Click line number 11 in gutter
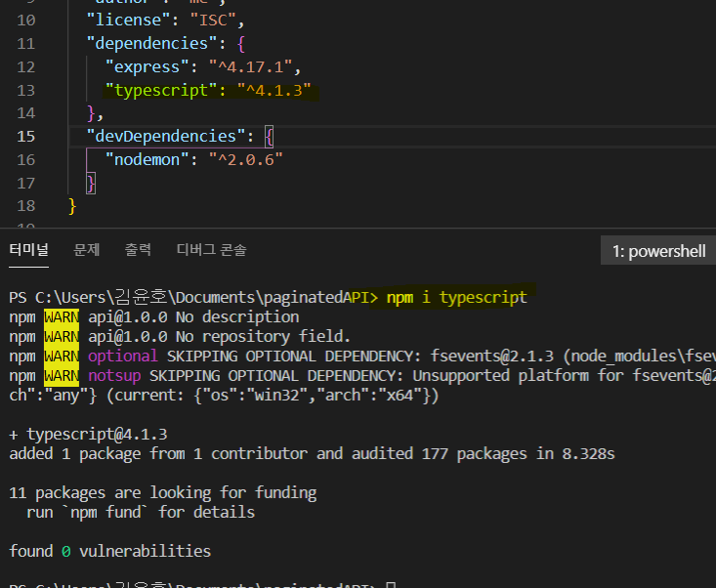716x588 pixels. (26, 43)
